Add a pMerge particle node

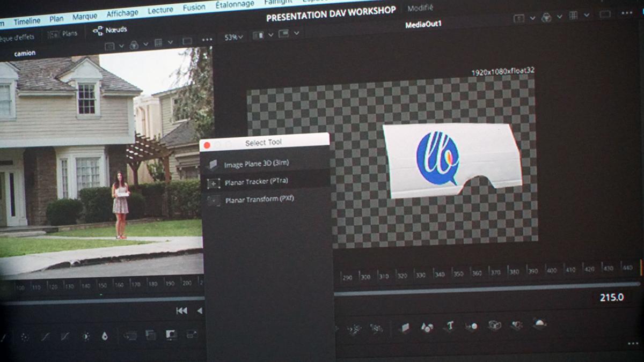[x=354, y=330]
